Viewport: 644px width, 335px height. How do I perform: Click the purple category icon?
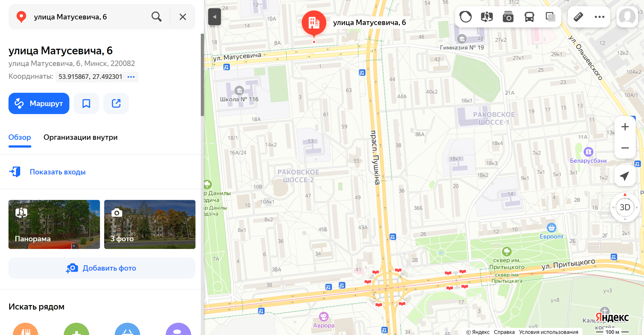tap(178, 329)
